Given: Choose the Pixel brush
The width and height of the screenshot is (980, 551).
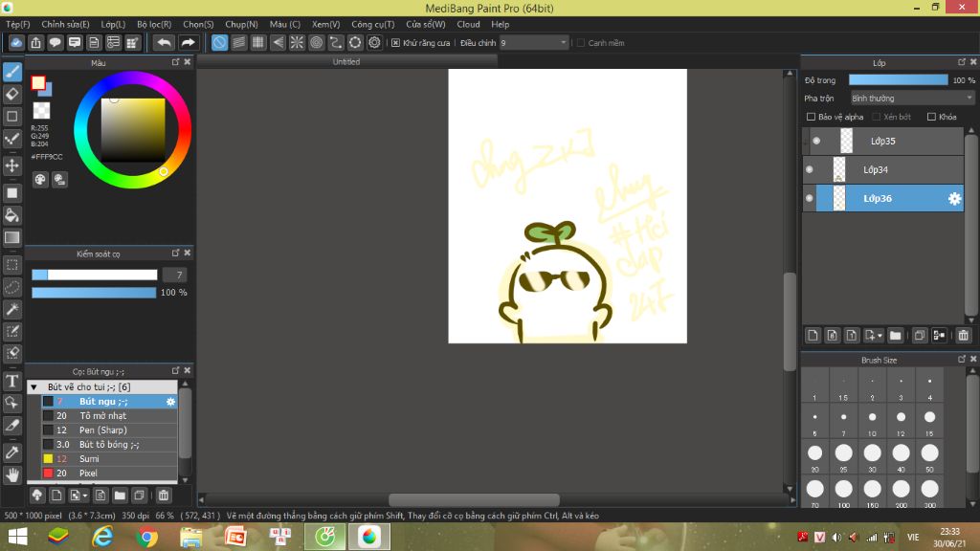Looking at the screenshot, I should 109,474.
